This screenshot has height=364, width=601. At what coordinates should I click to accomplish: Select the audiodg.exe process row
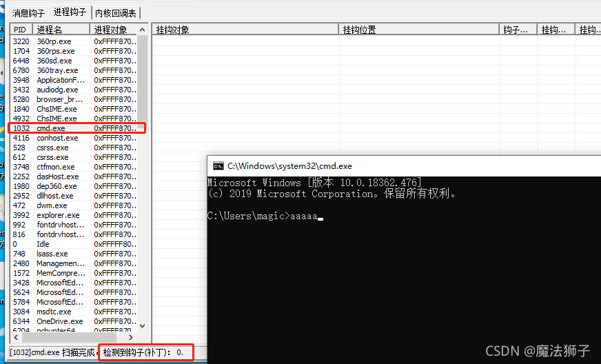click(x=74, y=90)
